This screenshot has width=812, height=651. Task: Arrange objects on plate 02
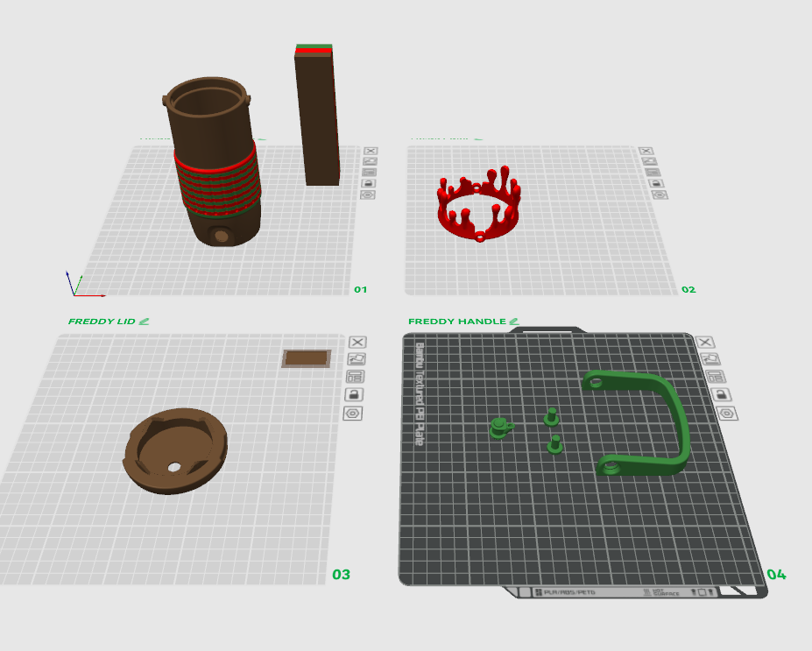point(653,173)
